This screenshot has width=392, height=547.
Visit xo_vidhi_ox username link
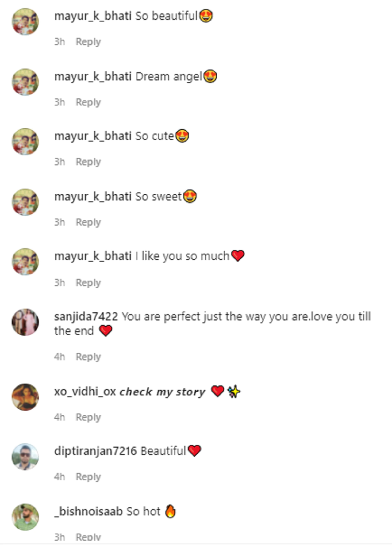[x=85, y=391]
